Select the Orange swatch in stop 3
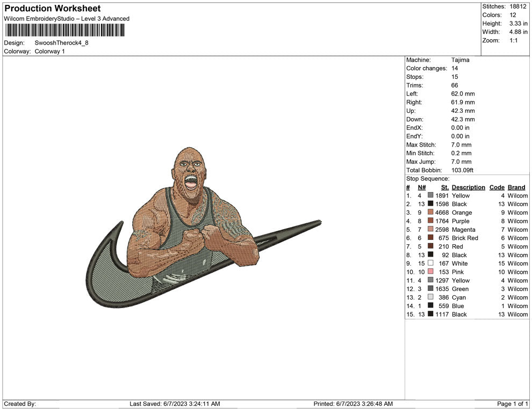 click(430, 212)
